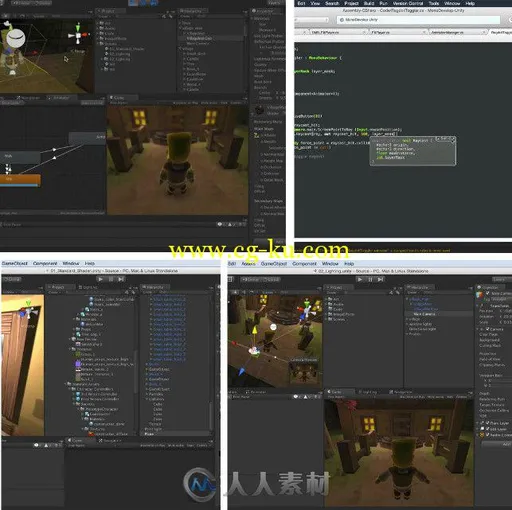Click the material preview sphere icon in top-left Unity Inspector

[259, 110]
